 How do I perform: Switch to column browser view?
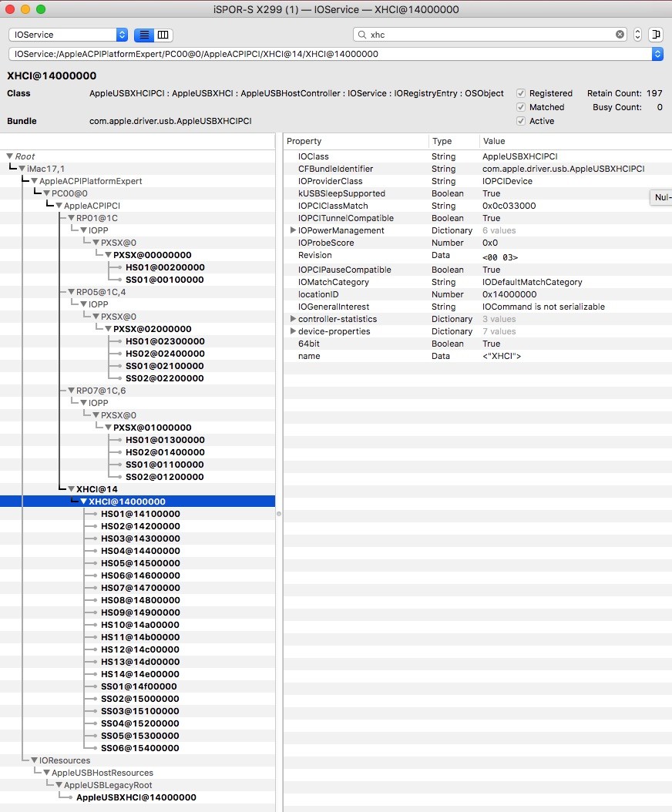[x=163, y=35]
